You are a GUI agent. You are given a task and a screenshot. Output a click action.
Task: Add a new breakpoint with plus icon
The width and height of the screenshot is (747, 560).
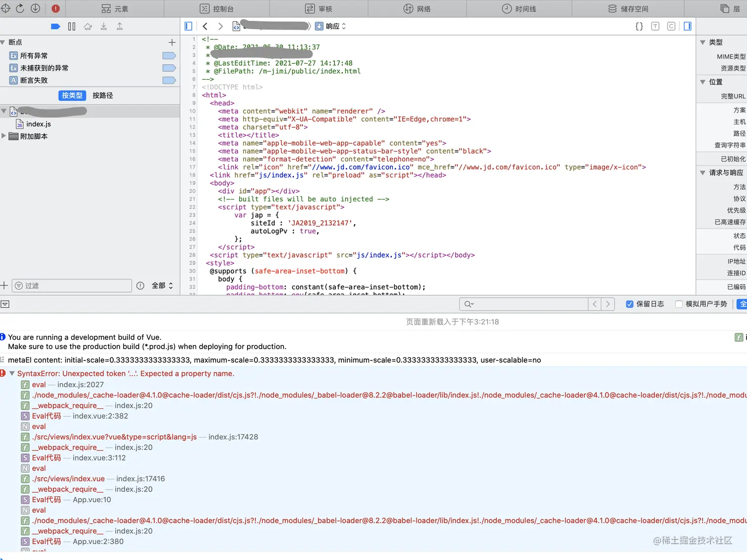[172, 42]
